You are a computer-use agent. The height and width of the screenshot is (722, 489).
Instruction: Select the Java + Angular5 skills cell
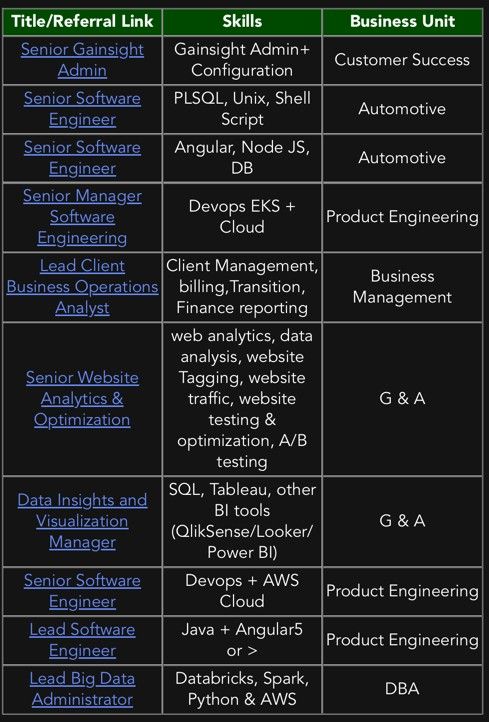242,640
